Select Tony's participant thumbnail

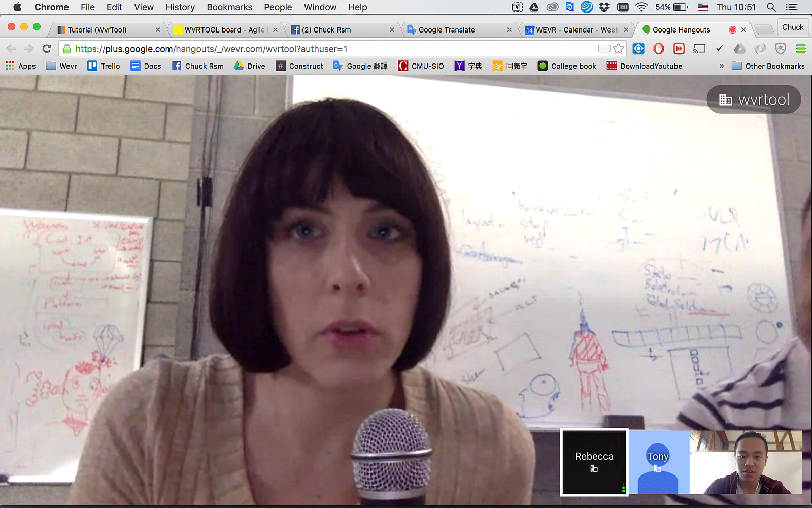(x=658, y=462)
